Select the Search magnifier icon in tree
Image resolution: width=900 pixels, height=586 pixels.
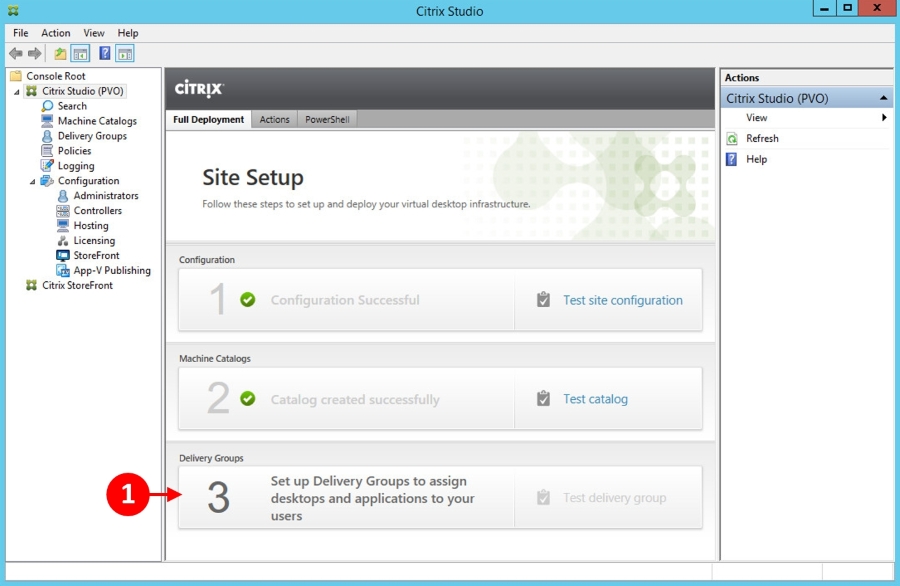48,106
